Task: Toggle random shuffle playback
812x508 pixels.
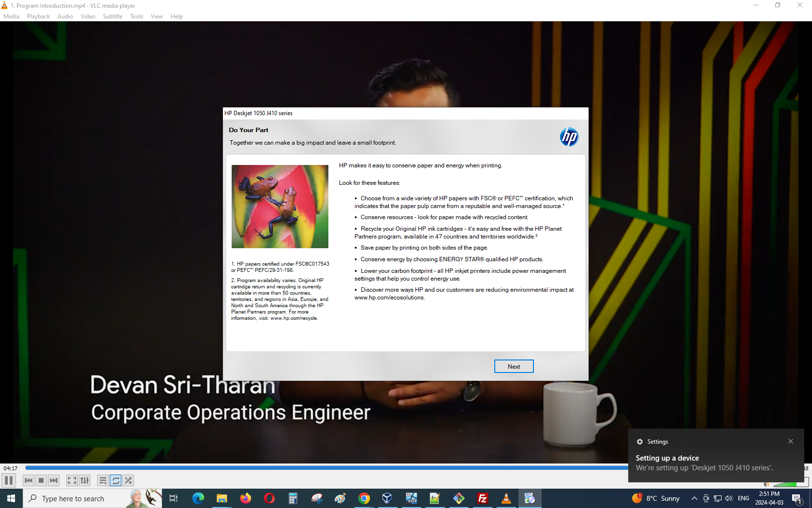Action: pos(128,480)
